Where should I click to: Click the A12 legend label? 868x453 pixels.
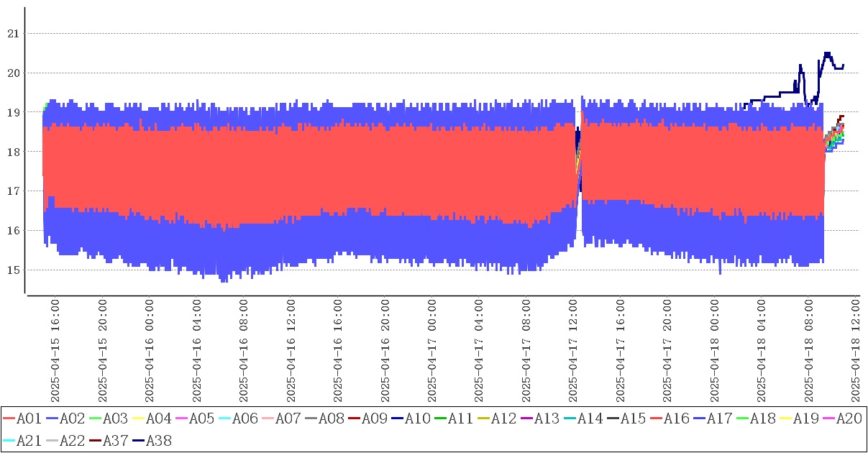(503, 418)
